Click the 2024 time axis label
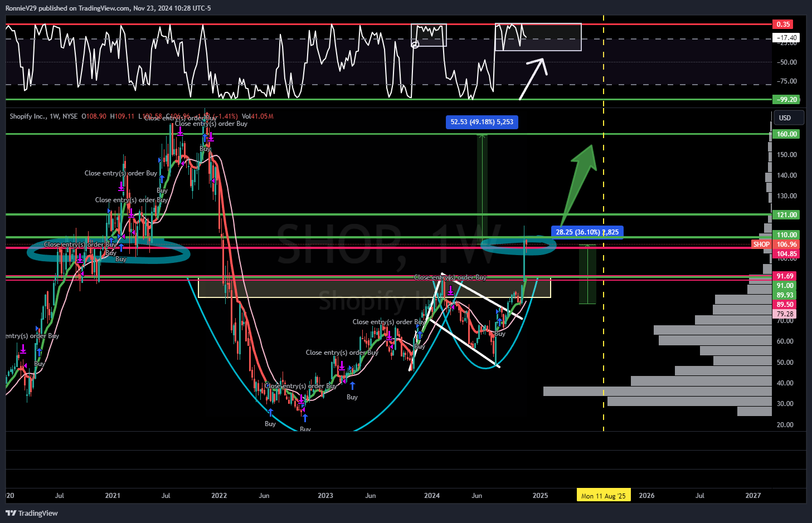 coord(432,496)
